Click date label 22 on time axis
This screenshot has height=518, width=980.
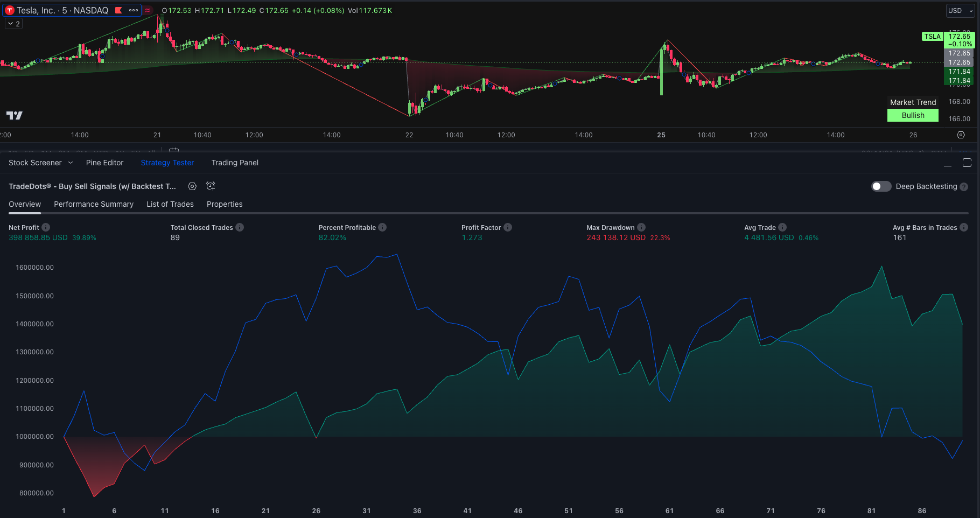[409, 135]
